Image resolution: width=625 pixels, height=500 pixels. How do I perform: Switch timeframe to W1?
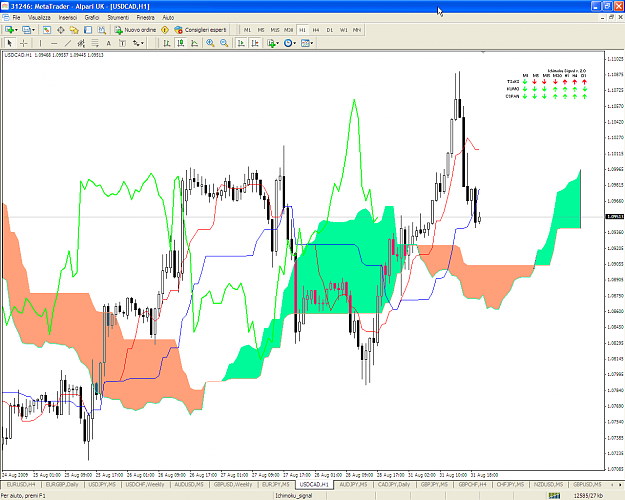pos(343,30)
